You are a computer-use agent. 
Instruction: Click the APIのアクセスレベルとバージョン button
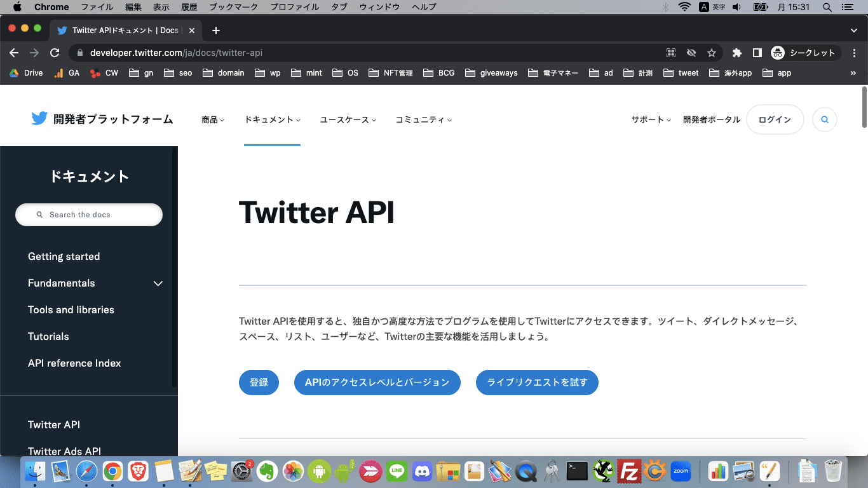[377, 383]
